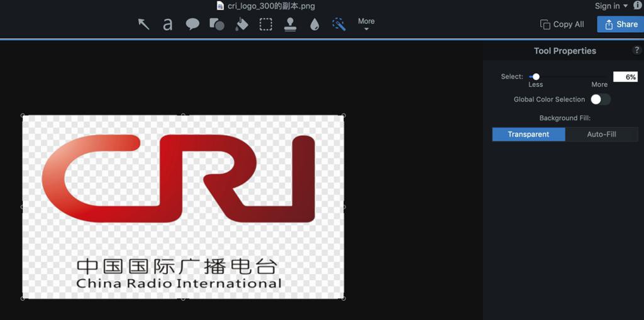Select the dashed Selection tool
The width and height of the screenshot is (644, 320).
[x=266, y=25]
